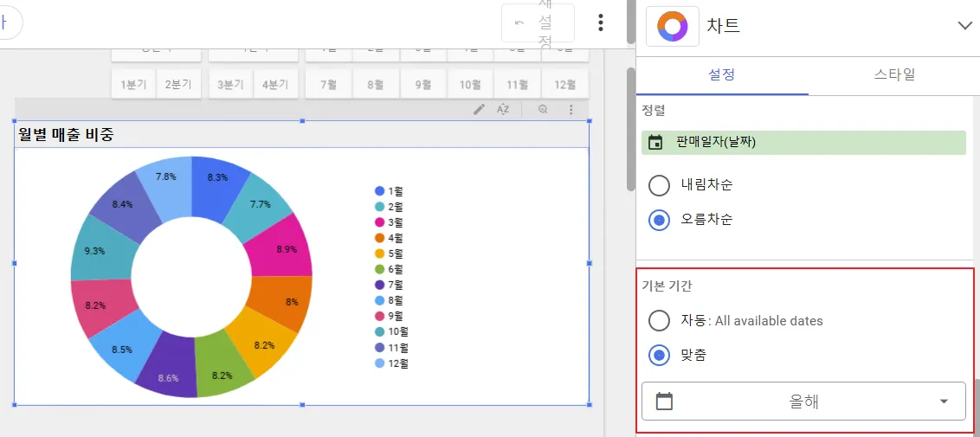Click the 4월 orange legend dot
Image resolution: width=980 pixels, height=437 pixels.
tap(379, 238)
